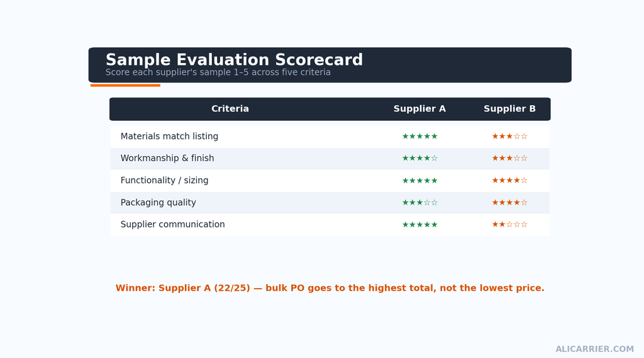Click Supplier B's Materials match listing stars
The height and width of the screenshot is (358, 644).
(x=509, y=136)
